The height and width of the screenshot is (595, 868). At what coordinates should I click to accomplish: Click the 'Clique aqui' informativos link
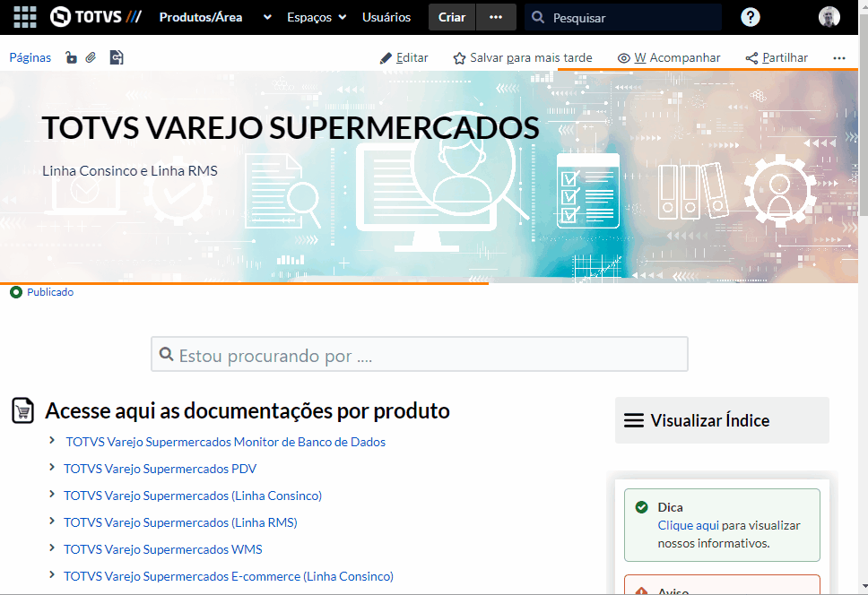tap(688, 525)
